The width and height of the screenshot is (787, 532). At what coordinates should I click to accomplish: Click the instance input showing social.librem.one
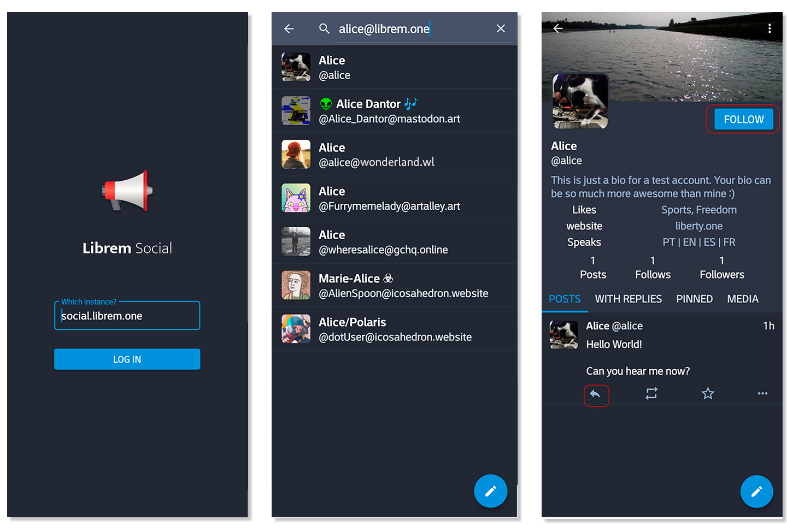pos(127,316)
